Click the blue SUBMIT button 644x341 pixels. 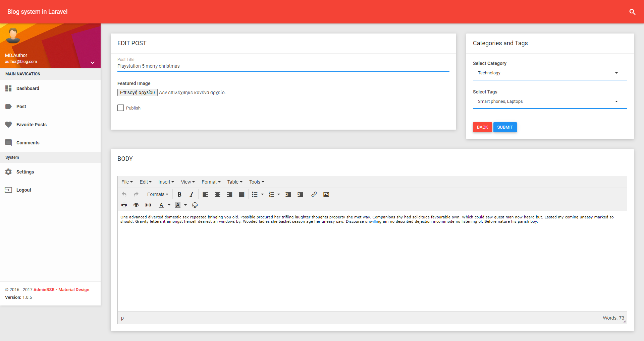point(505,127)
